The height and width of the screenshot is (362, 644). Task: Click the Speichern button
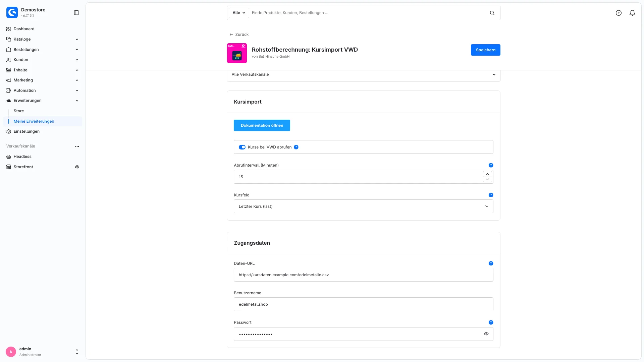click(485, 50)
